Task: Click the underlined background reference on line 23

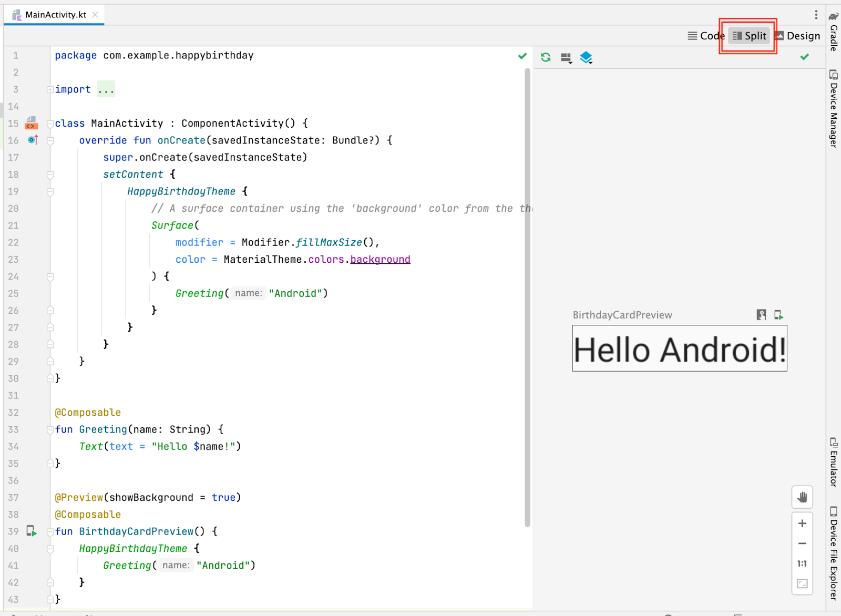Action: [x=380, y=259]
